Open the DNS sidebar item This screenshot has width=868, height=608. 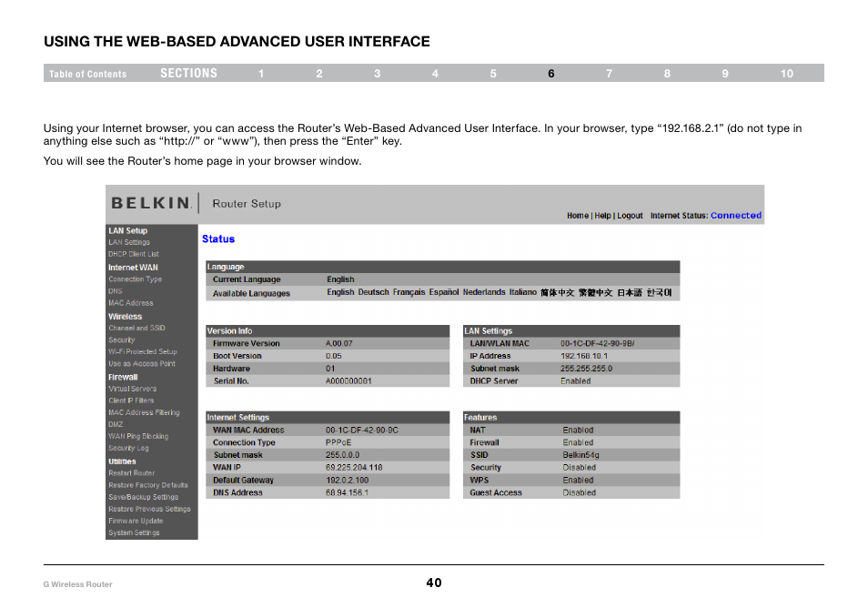click(116, 291)
